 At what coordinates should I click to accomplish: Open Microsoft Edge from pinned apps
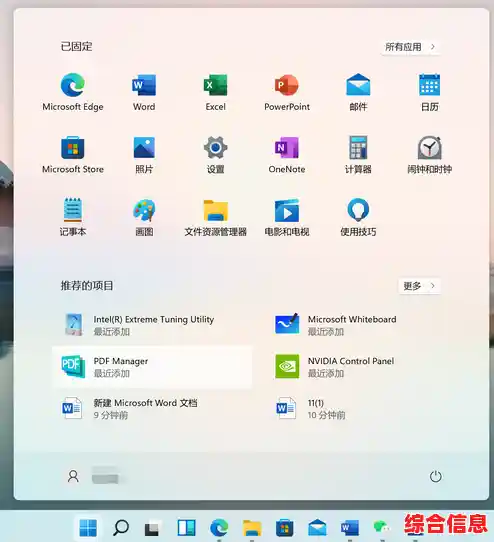73,92
